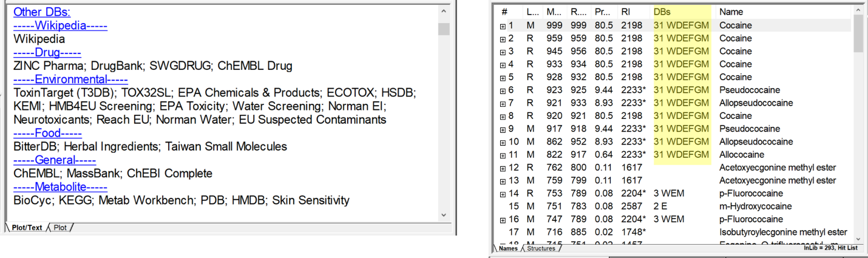Open the Environmental section header link

tap(70, 79)
